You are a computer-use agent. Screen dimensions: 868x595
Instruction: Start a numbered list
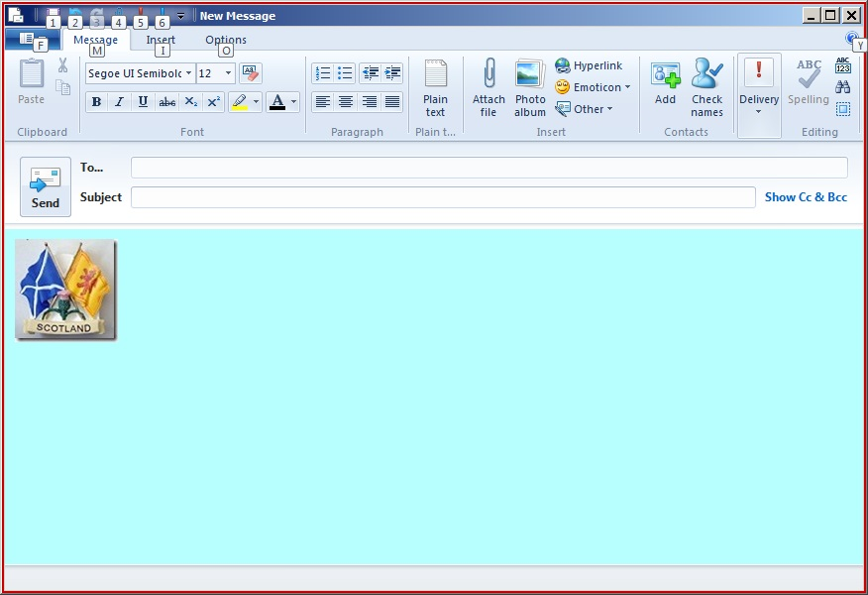(323, 73)
